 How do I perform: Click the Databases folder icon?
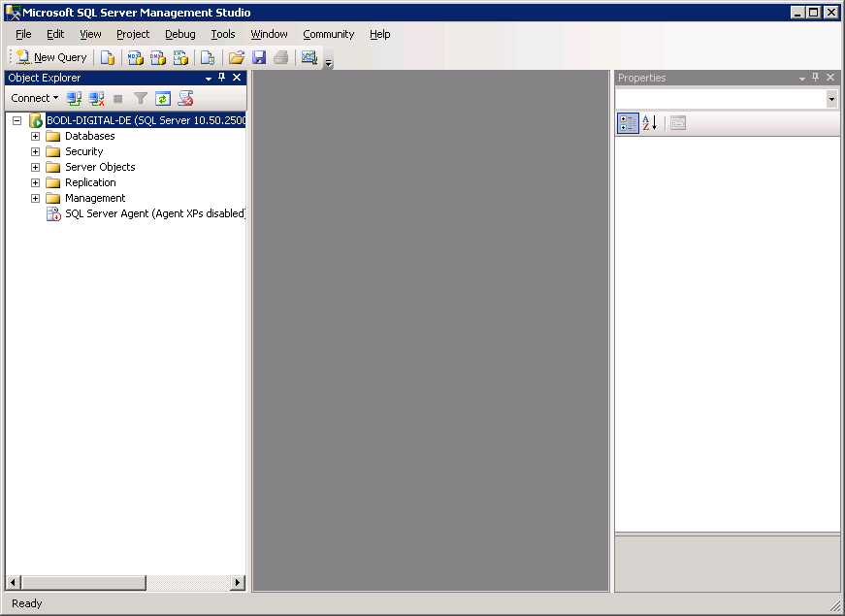click(52, 137)
